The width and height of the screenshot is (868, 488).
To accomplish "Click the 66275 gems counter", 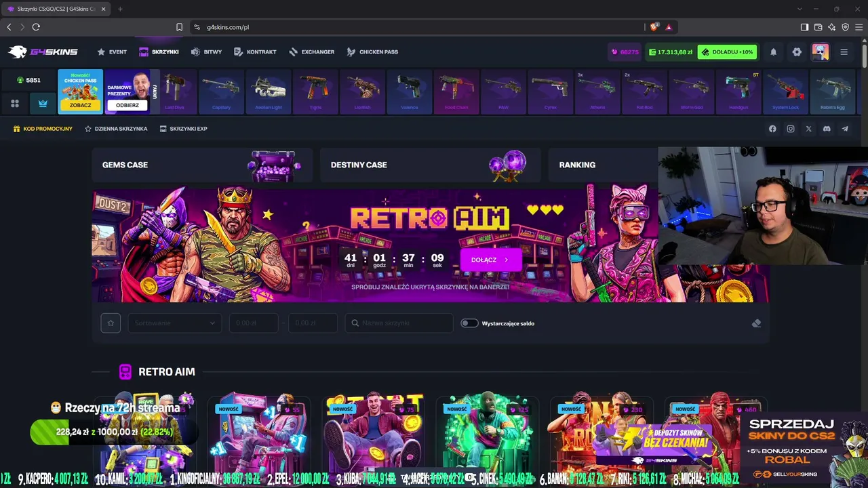I will [625, 52].
